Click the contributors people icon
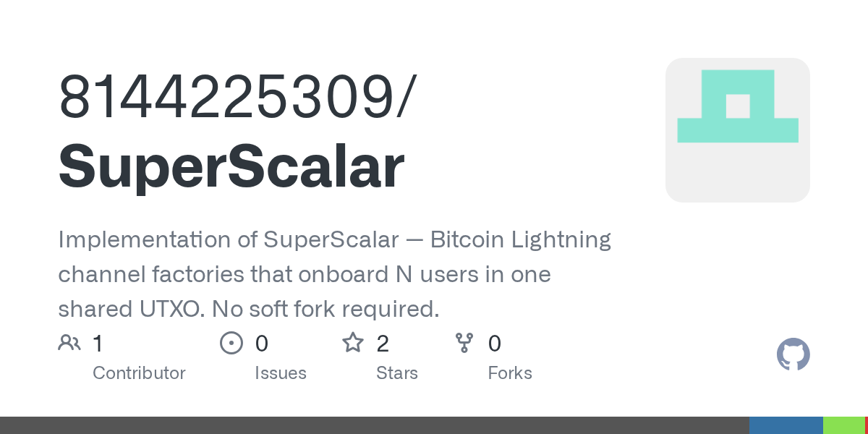The width and height of the screenshot is (868, 434). point(69,343)
